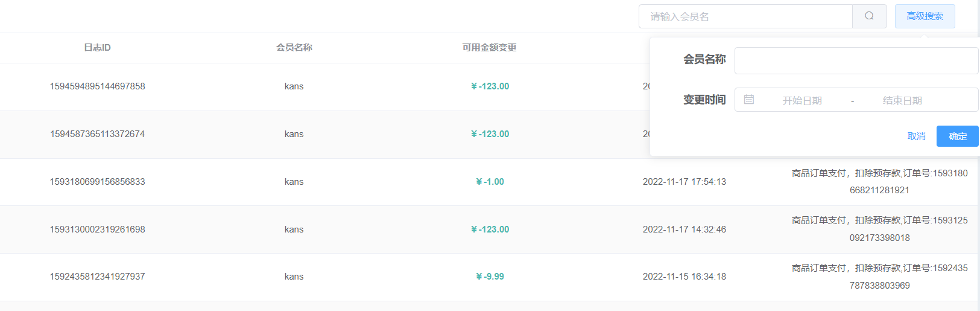Click the ¥-1.00 amount cell
The height and width of the screenshot is (311, 980).
tap(490, 182)
